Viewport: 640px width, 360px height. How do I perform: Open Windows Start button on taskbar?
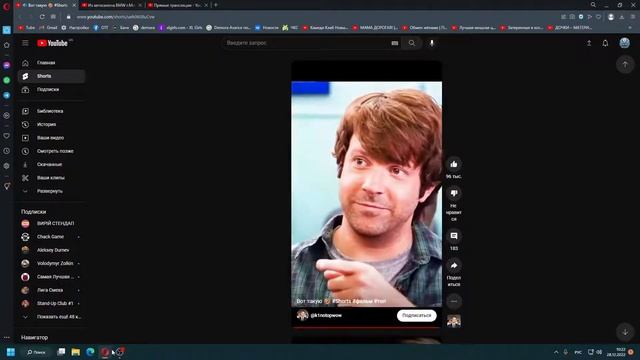click(x=11, y=352)
